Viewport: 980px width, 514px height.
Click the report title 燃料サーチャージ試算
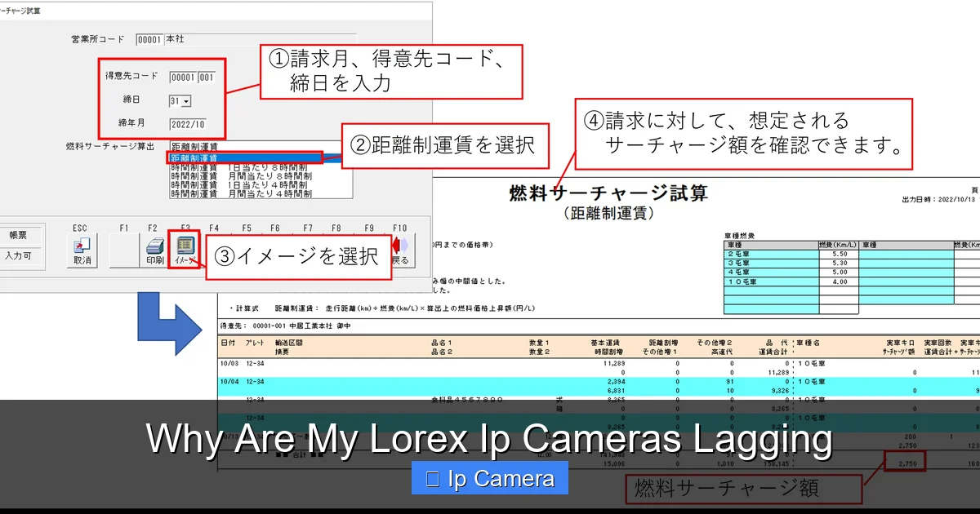609,193
